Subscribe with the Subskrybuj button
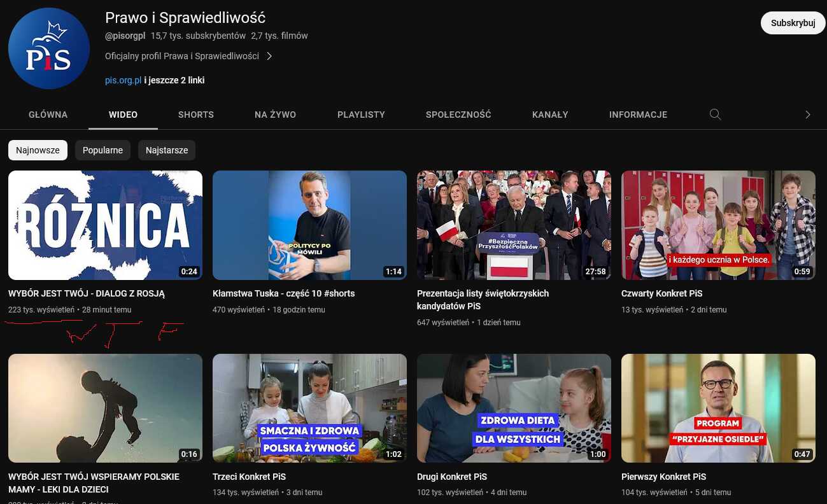 point(793,23)
